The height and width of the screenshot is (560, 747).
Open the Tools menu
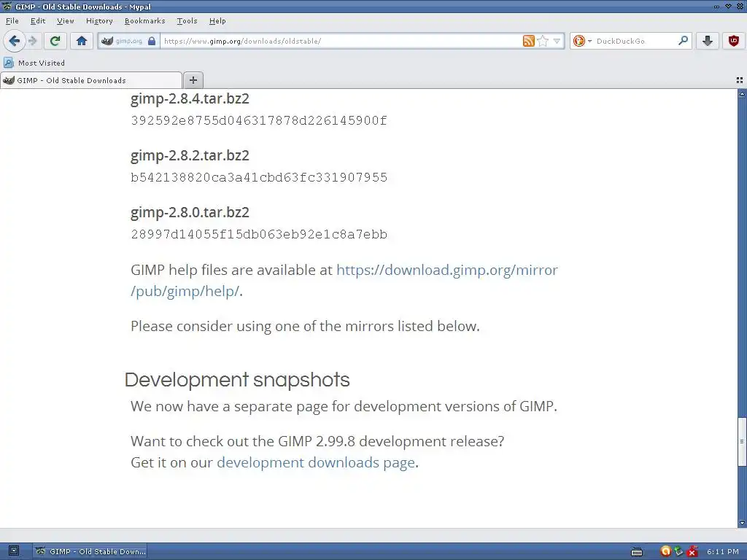pyautogui.click(x=187, y=21)
